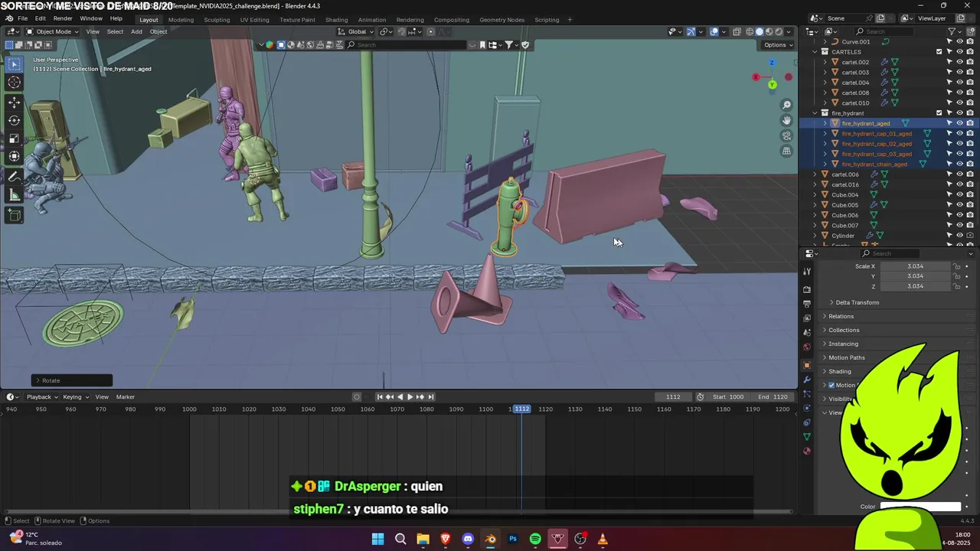Open Spotify from the taskbar

[x=535, y=539]
